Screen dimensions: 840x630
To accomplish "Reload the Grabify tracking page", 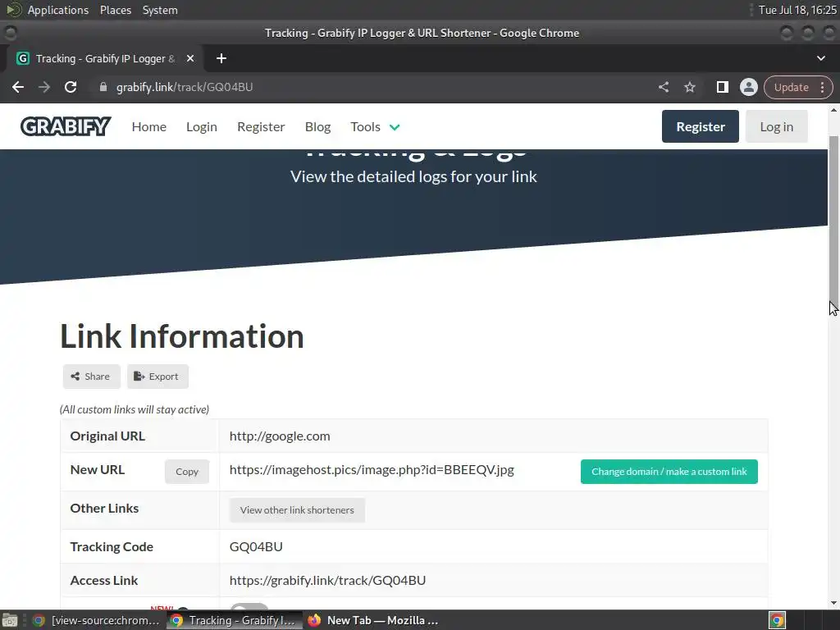I will pos(71,87).
